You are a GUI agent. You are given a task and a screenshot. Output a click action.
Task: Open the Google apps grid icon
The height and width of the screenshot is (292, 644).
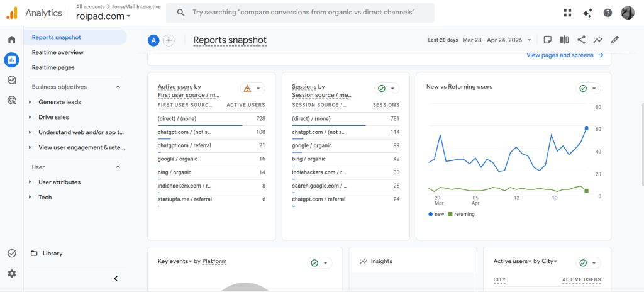click(x=567, y=13)
